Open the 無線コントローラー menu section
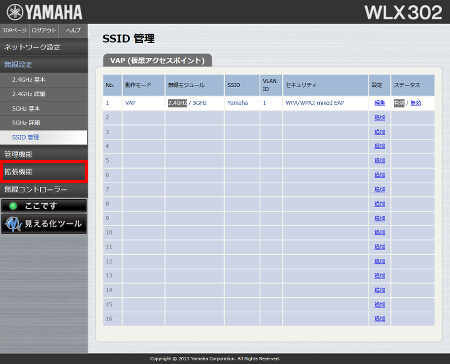The width and height of the screenshot is (450, 364). (x=44, y=189)
